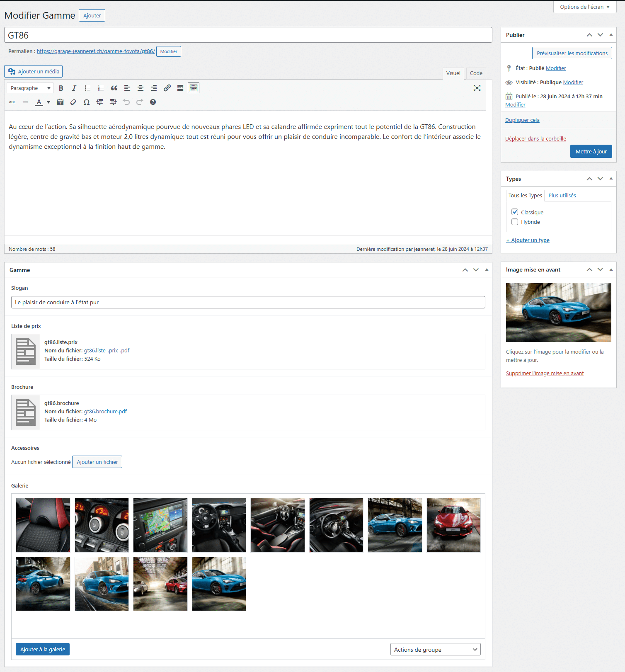Toggle italic formatting in the editor toolbar
Viewport: 625px width, 672px height.
[x=74, y=88]
